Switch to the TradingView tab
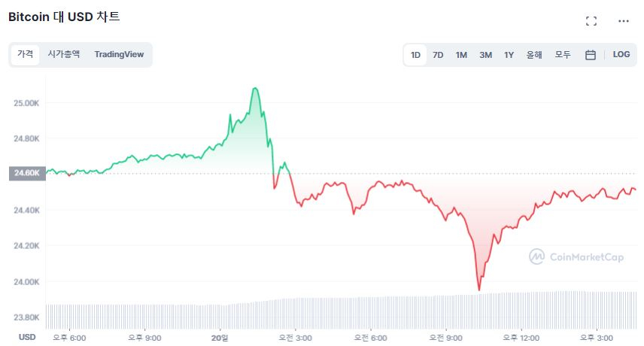The image size is (644, 346). click(x=119, y=54)
